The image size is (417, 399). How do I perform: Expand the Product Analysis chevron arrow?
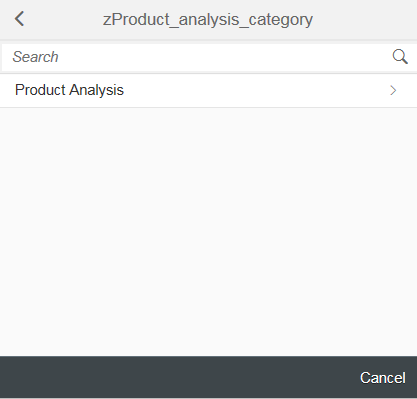(x=393, y=90)
